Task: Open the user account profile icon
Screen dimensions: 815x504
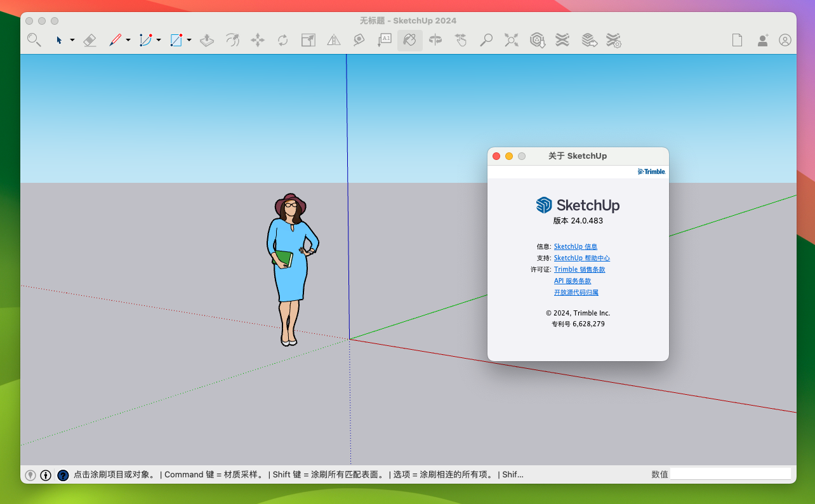Action: click(785, 40)
